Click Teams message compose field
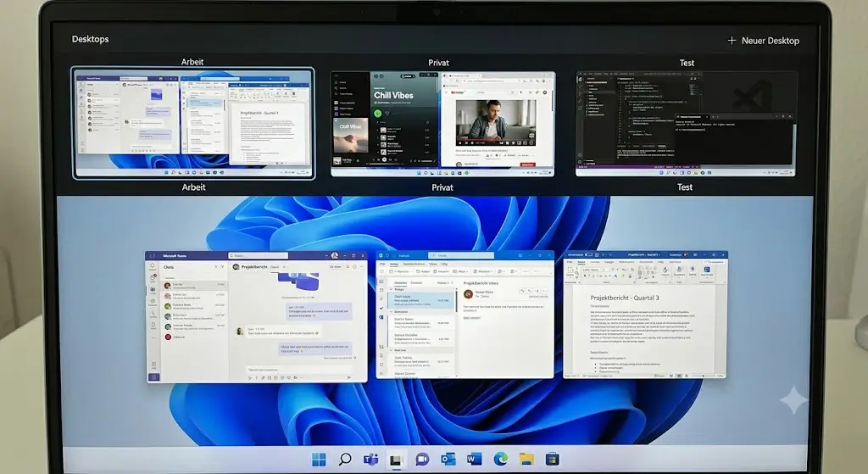868x474 pixels. click(299, 370)
